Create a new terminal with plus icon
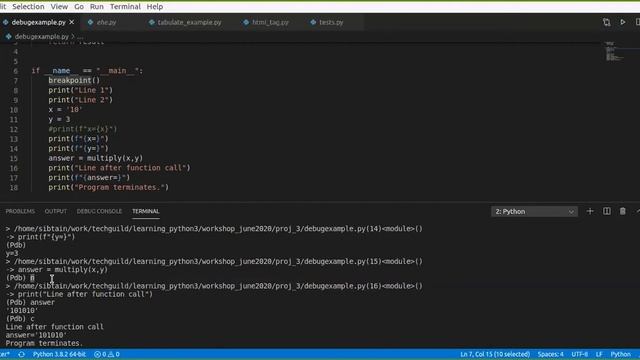This screenshot has width=640, height=360. pyautogui.click(x=590, y=211)
